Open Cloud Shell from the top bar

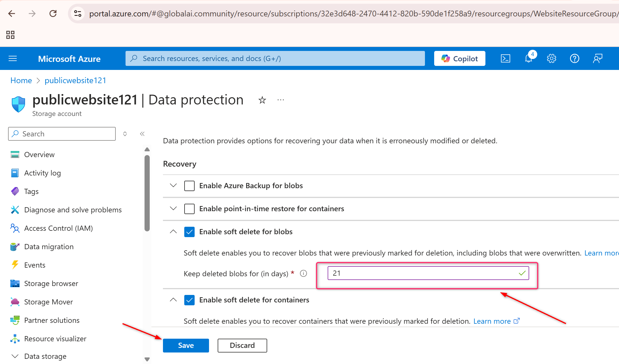click(x=505, y=59)
